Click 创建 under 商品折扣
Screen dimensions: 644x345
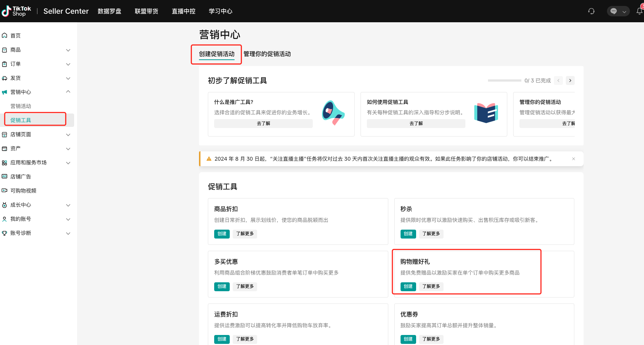[x=222, y=234]
